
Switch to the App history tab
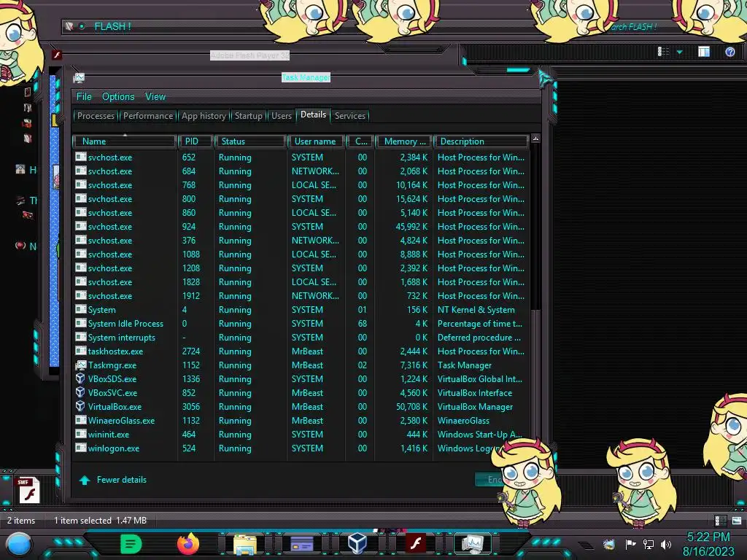click(x=204, y=116)
